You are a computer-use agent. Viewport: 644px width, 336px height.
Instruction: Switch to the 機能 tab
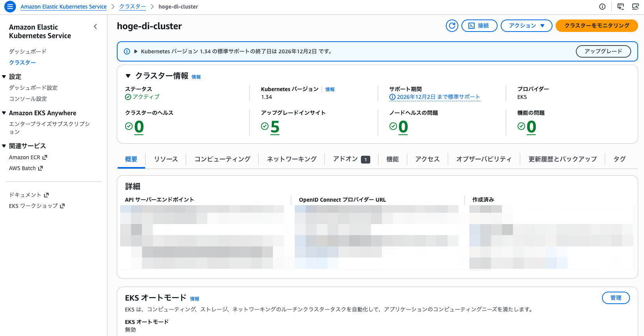coord(392,159)
